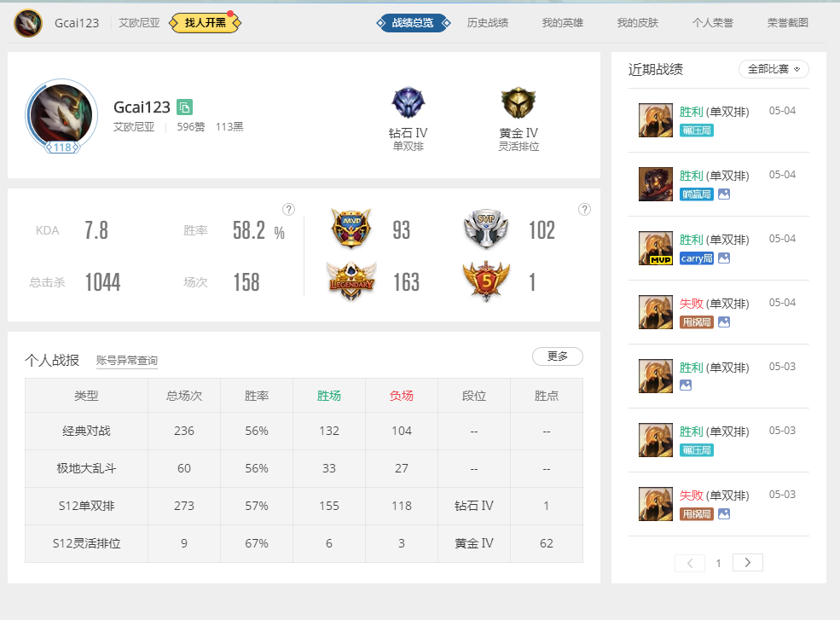The height and width of the screenshot is (620, 840).
Task: Click the S12灵活排位 row label
Action: [86, 543]
